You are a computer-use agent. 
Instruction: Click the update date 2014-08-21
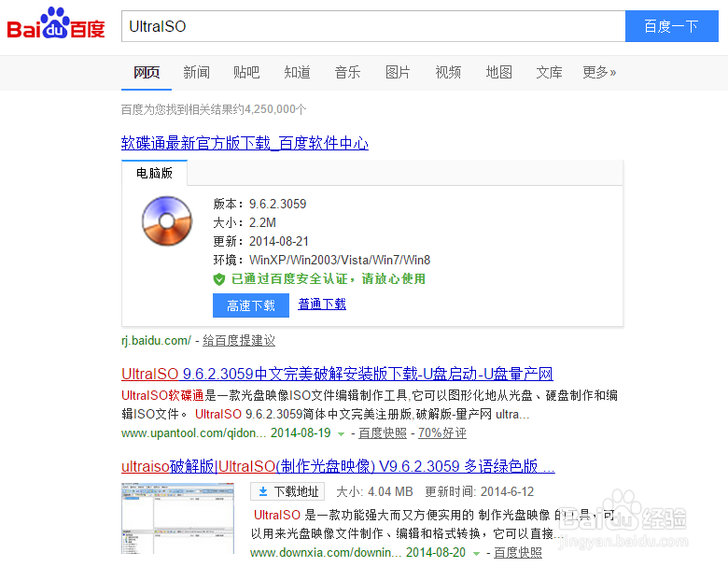[278, 241]
